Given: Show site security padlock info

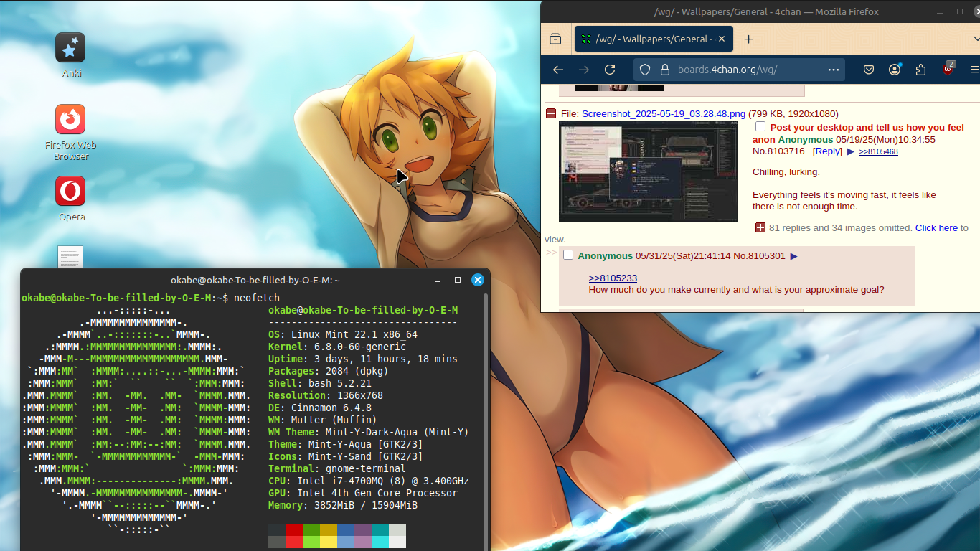Looking at the screenshot, I should point(664,70).
